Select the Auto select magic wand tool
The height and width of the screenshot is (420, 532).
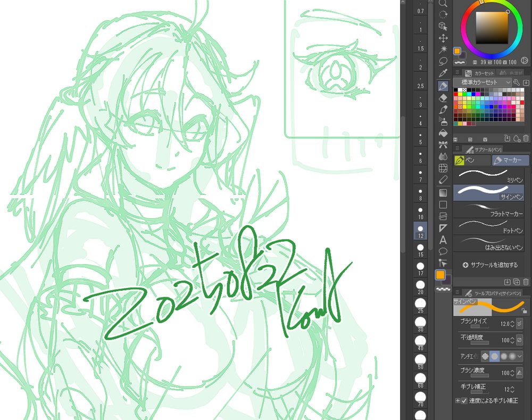[x=443, y=50]
